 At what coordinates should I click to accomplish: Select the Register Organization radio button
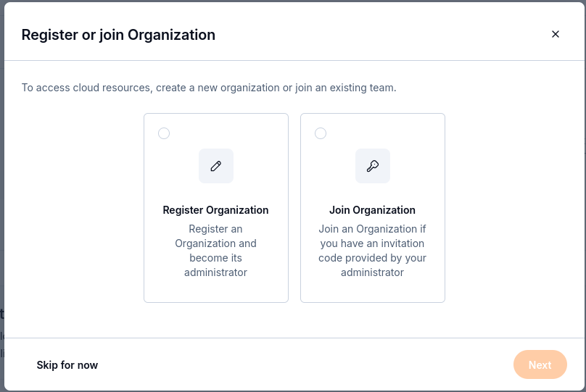pos(164,133)
